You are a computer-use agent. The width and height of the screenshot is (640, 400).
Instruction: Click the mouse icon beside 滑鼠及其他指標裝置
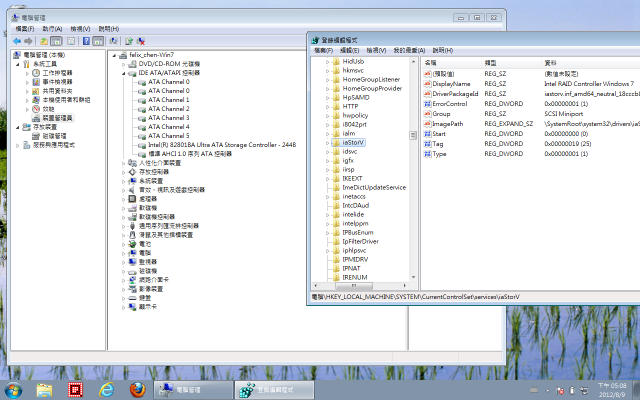[132, 235]
